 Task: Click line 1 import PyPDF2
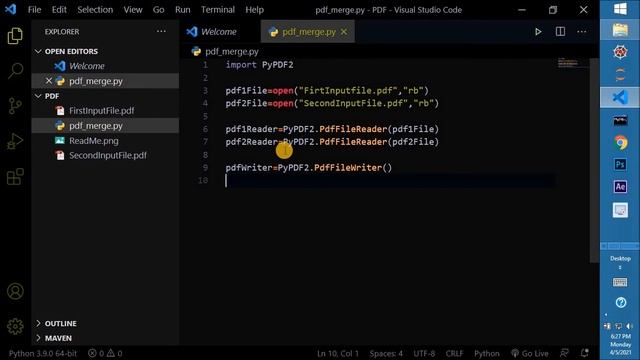259,65
